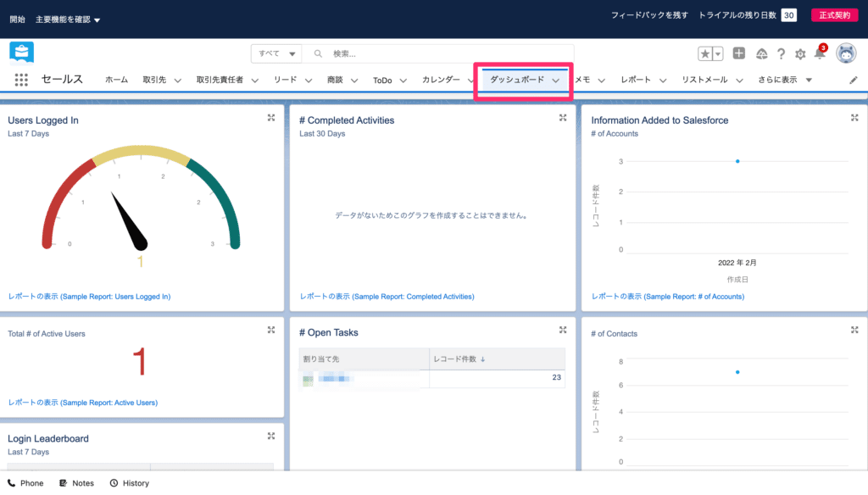The image size is (868, 495).
Task: Click フィードバックを残す link
Action: point(649,15)
